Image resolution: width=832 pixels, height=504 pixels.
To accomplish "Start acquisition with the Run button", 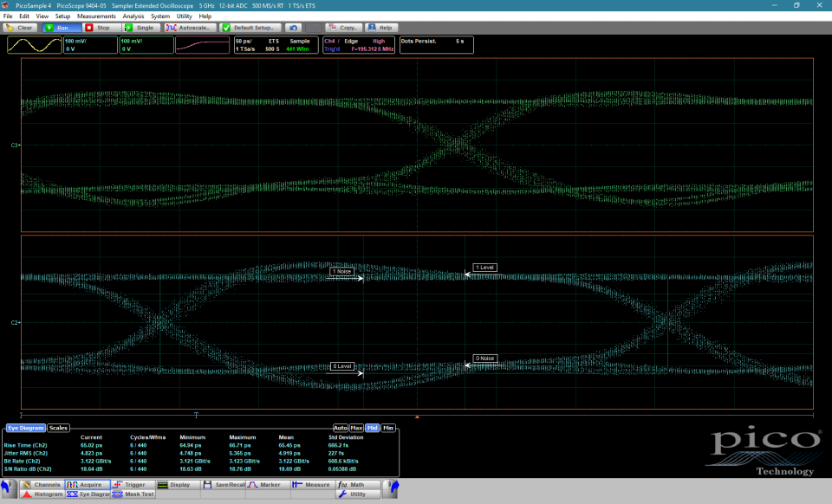I will pyautogui.click(x=62, y=28).
